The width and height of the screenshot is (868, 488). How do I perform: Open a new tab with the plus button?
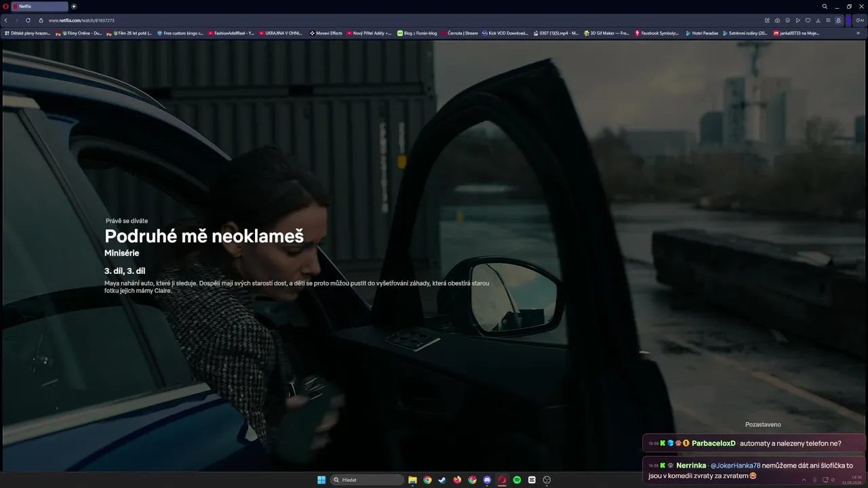pos(74,6)
